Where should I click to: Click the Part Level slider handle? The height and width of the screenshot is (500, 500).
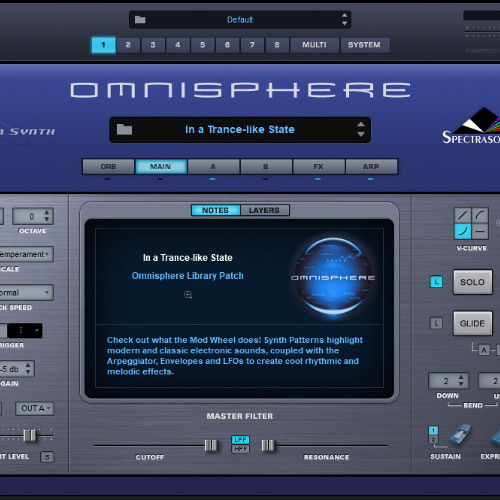[x=30, y=435]
